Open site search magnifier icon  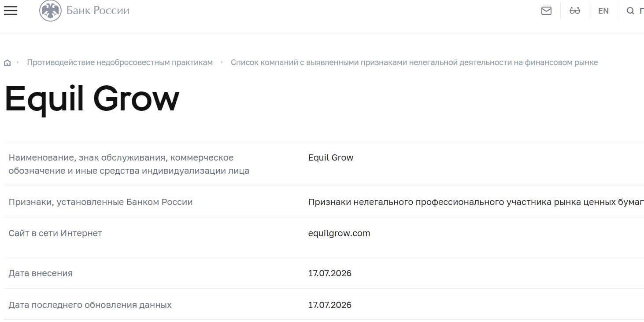click(x=630, y=11)
